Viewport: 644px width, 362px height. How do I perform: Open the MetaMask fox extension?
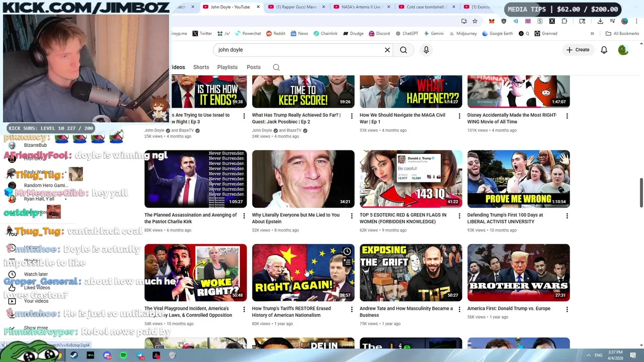pyautogui.click(x=492, y=21)
